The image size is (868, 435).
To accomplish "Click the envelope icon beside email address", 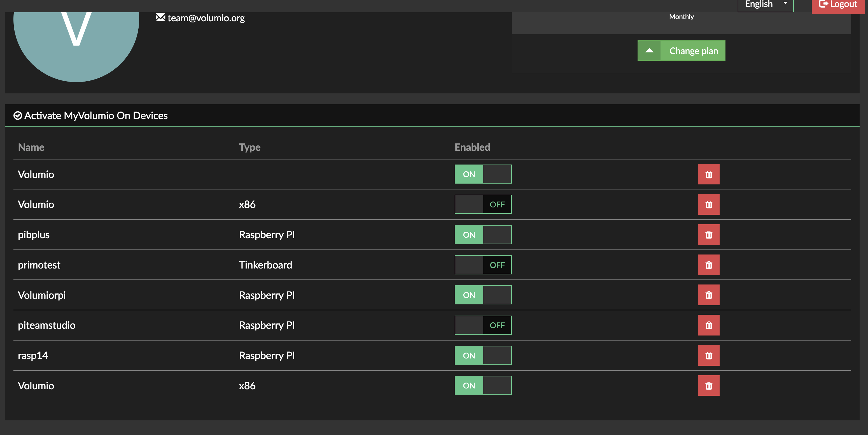I will coord(160,18).
